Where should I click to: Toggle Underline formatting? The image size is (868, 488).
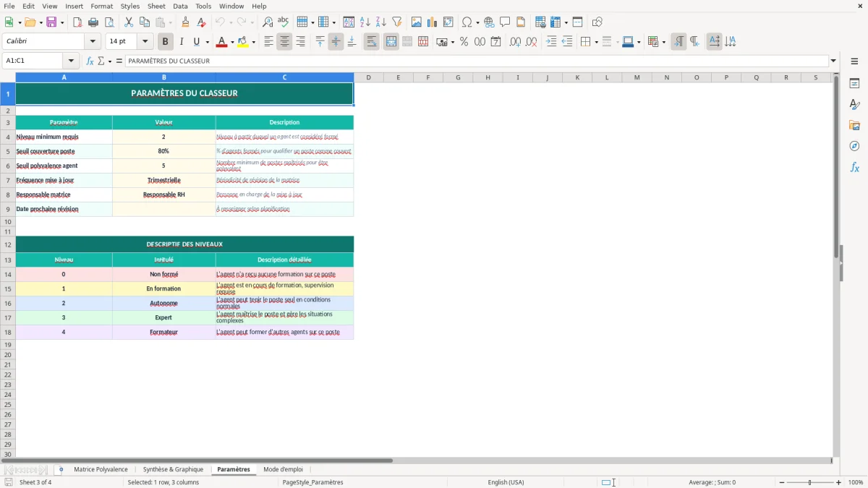(196, 42)
